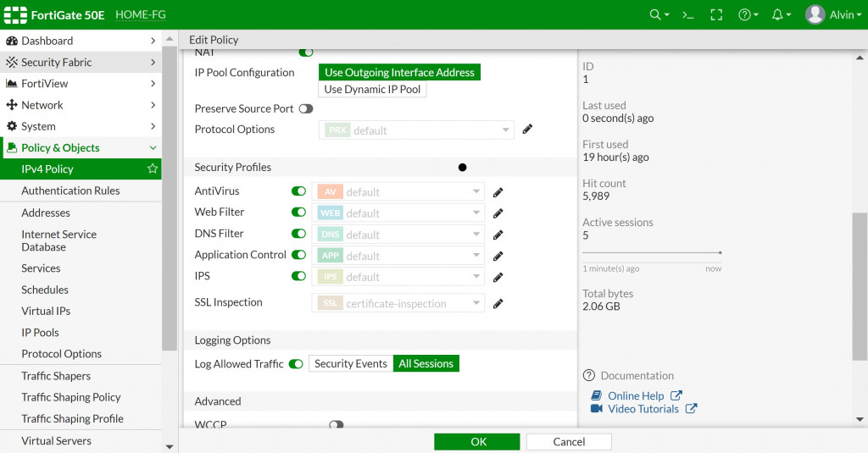Select Use Dynamic IP Pool
868x453 pixels.
tap(372, 89)
